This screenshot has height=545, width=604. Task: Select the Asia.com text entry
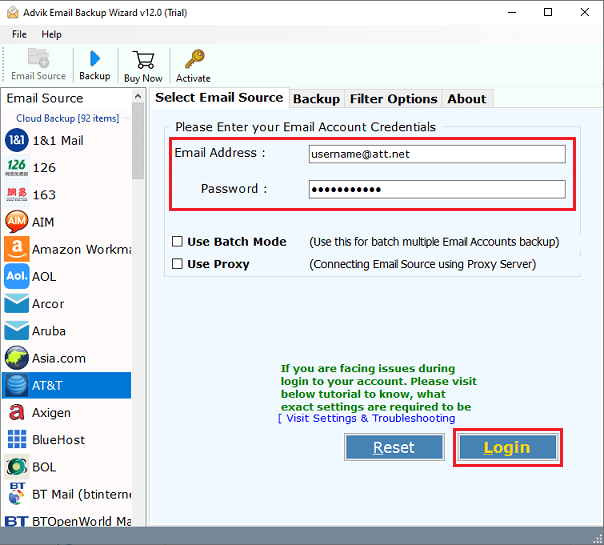[x=59, y=358]
